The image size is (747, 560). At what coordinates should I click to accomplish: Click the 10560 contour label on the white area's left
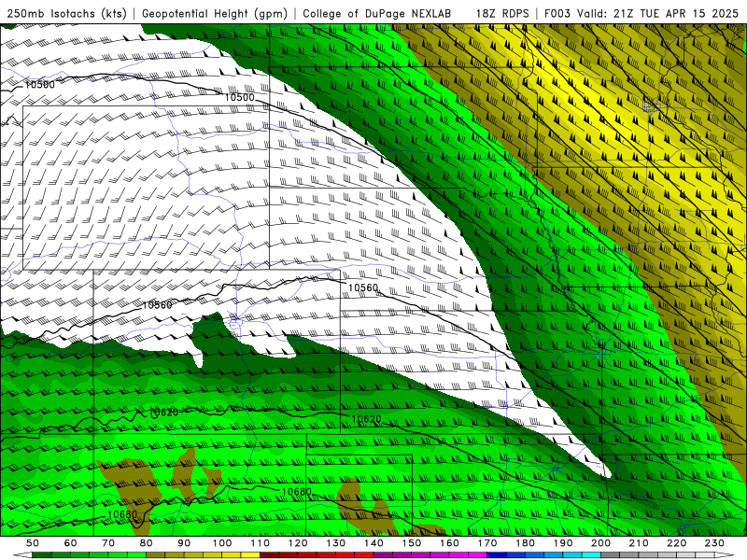157,305
